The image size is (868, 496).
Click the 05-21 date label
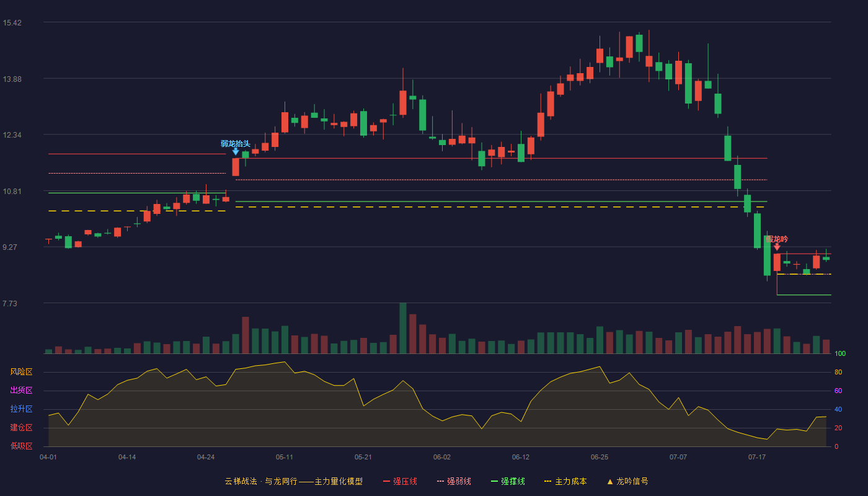363,457
